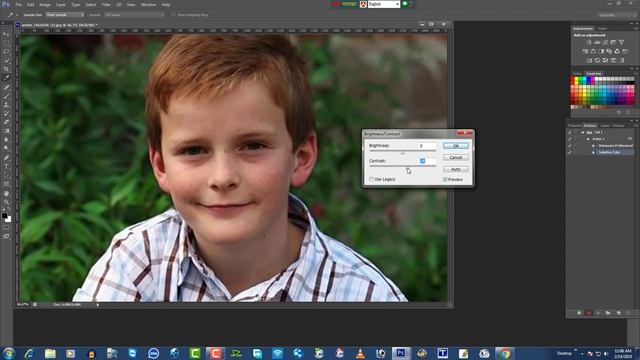Select the Eyedropper tool in toolbox
This screenshot has width=640, height=360.
pos(6,78)
